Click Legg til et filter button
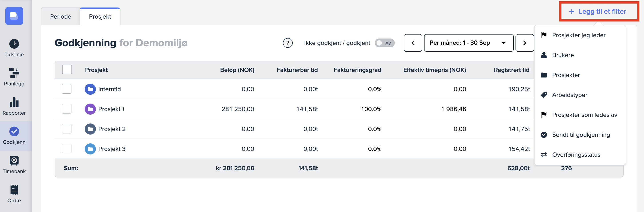This screenshot has width=644, height=212. tap(598, 12)
